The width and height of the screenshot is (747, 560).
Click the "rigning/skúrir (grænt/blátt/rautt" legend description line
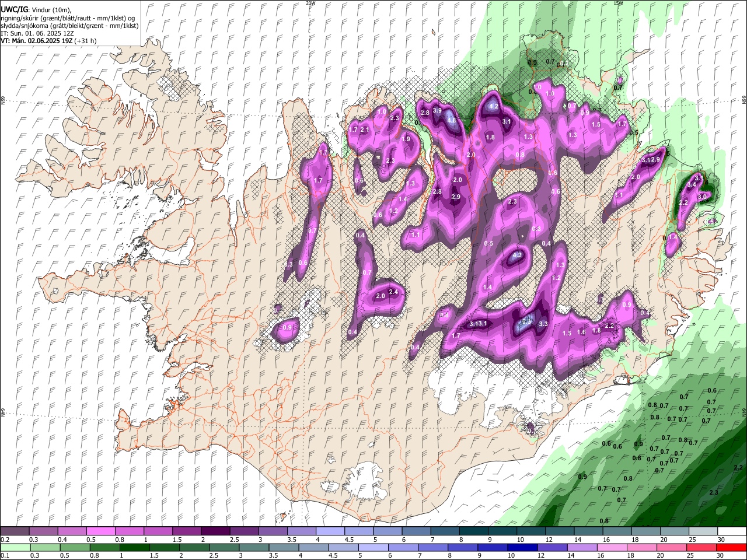click(68, 17)
